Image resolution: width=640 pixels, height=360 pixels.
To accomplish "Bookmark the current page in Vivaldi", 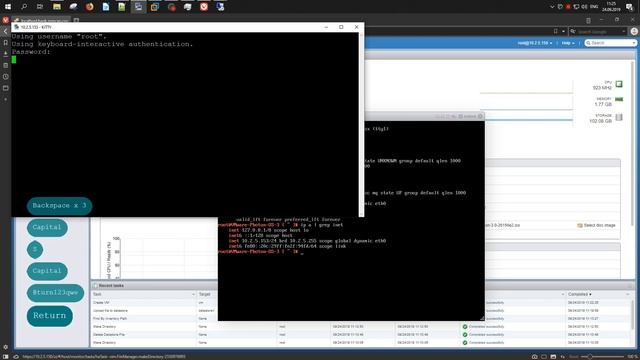I will (x=556, y=31).
